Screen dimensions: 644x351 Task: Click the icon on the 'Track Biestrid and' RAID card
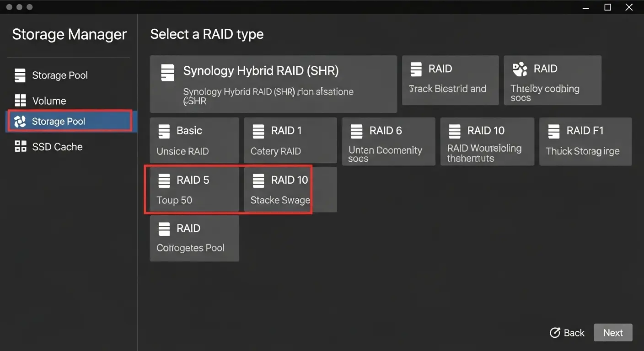tap(416, 69)
